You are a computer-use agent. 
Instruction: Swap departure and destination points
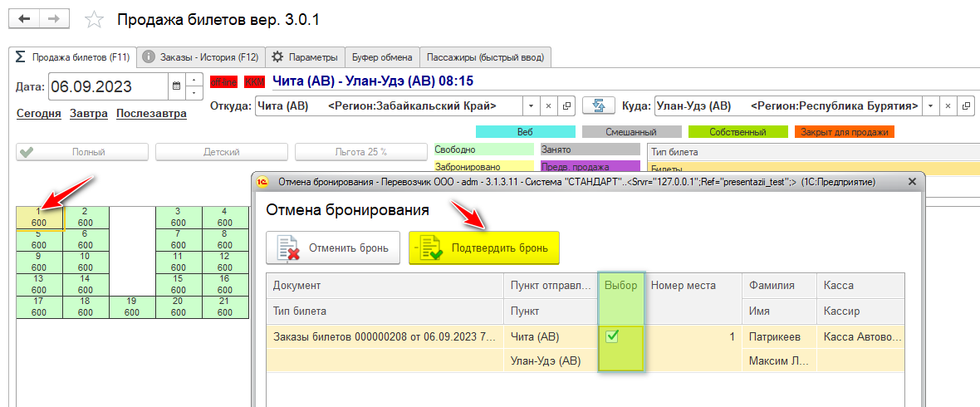pyautogui.click(x=596, y=106)
